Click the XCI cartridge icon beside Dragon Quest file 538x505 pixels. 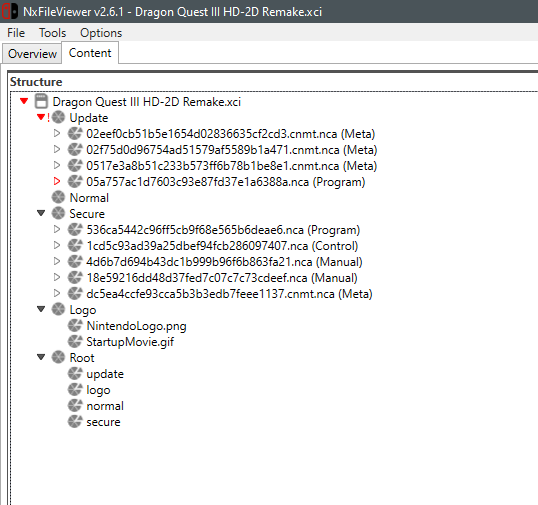coord(41,102)
